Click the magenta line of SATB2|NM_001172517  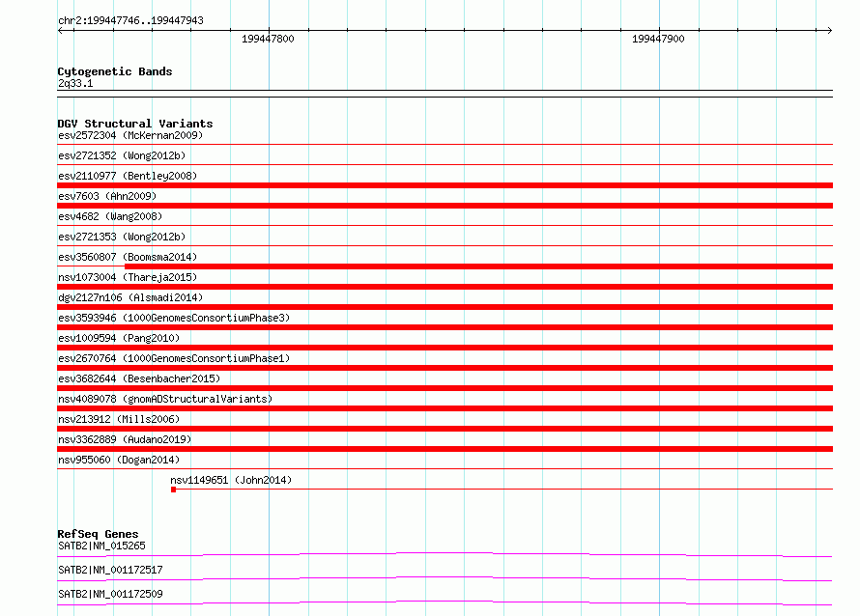coord(444,578)
